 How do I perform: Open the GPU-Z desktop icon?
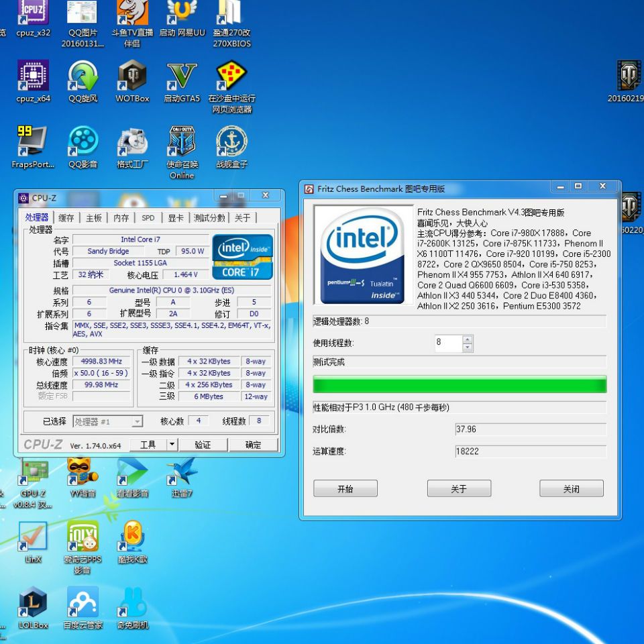click(33, 472)
